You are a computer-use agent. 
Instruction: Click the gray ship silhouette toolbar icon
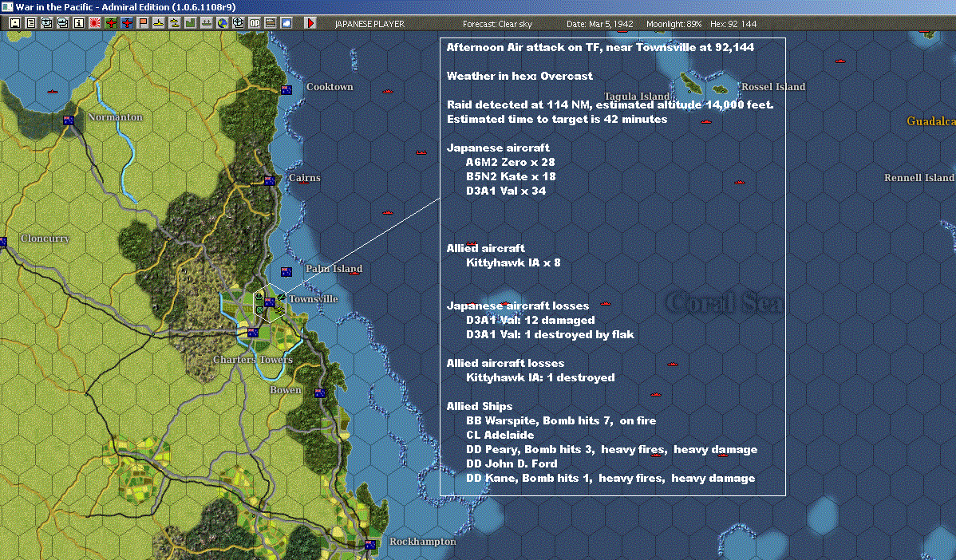(206, 23)
